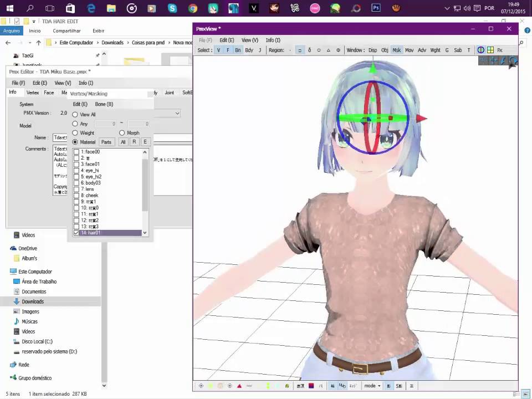The height and width of the screenshot is (399, 532).
Task: Toggle Bone (Bn) selection in PmxView
Action: click(238, 50)
